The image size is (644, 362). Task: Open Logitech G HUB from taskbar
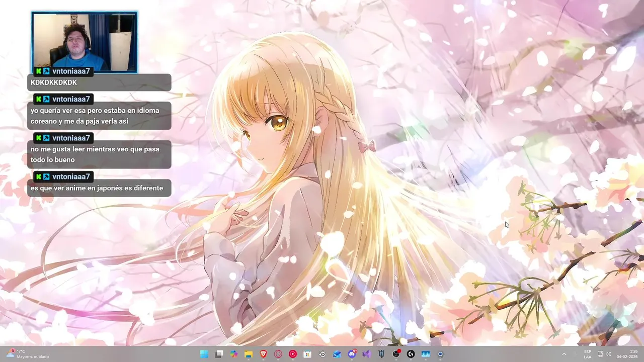(411, 354)
